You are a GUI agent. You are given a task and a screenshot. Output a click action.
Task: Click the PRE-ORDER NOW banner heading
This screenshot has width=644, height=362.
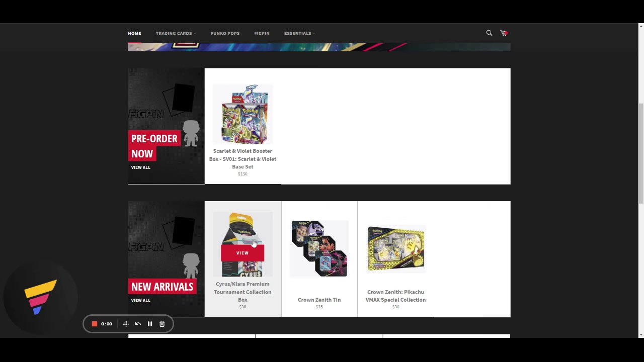[154, 146]
